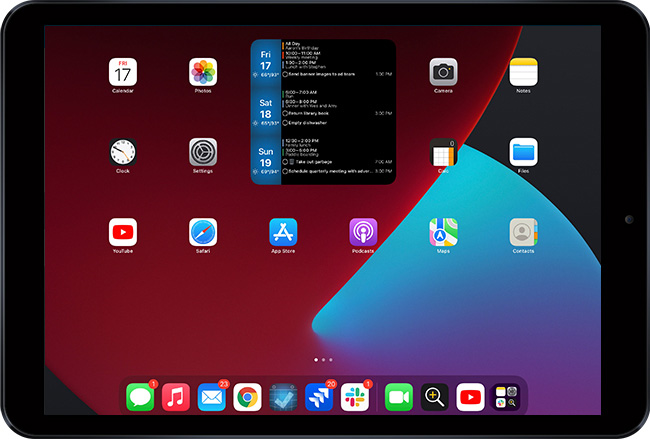
Task: Open the Settings app
Action: click(x=203, y=152)
